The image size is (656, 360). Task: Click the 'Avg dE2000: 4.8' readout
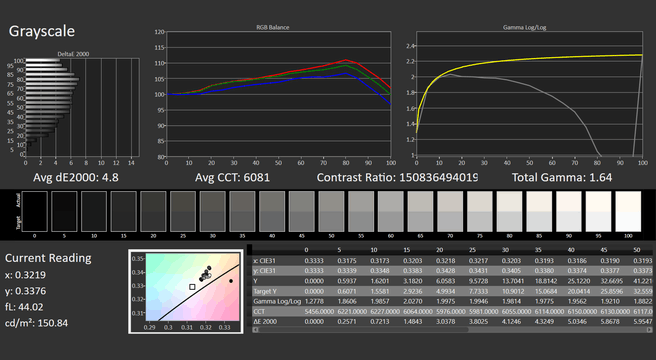pos(76,177)
